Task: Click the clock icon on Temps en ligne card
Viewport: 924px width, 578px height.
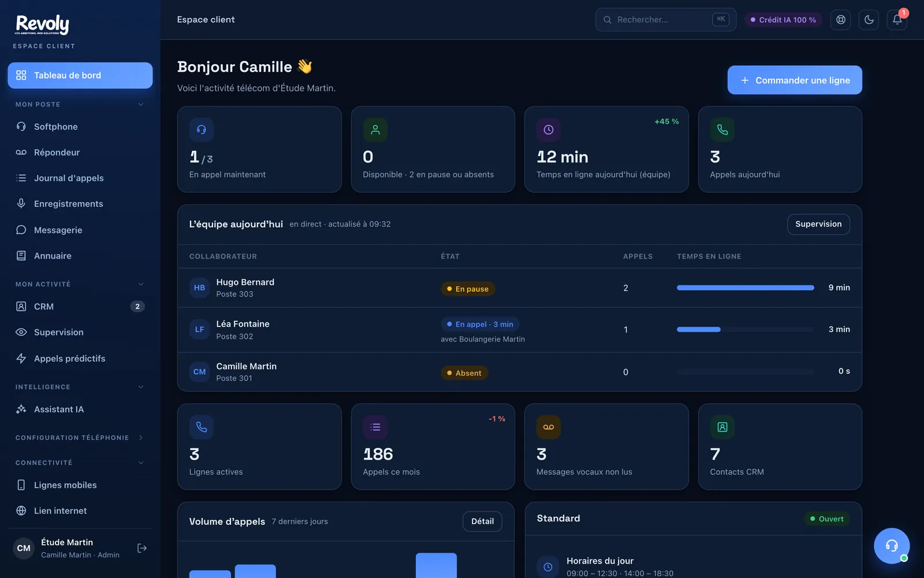Action: pos(549,130)
